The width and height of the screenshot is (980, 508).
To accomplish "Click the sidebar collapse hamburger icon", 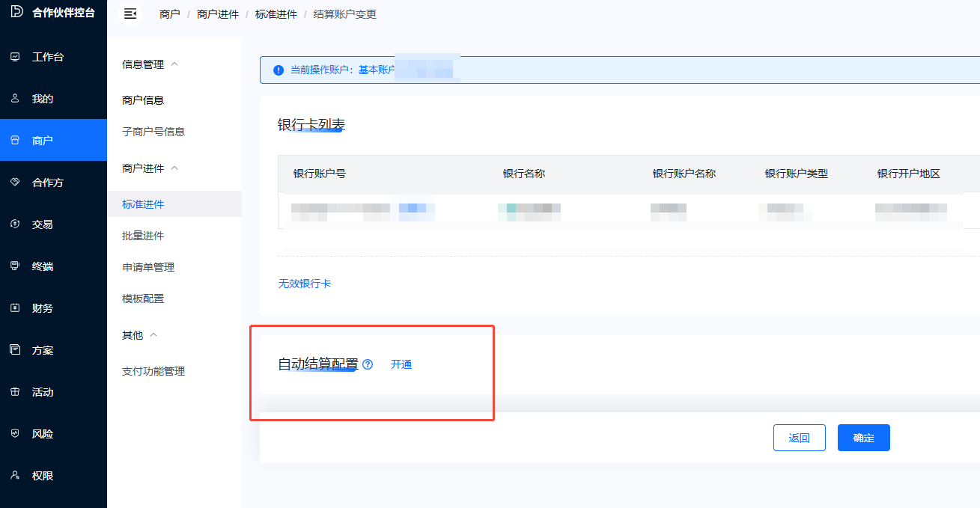I will click(x=130, y=13).
